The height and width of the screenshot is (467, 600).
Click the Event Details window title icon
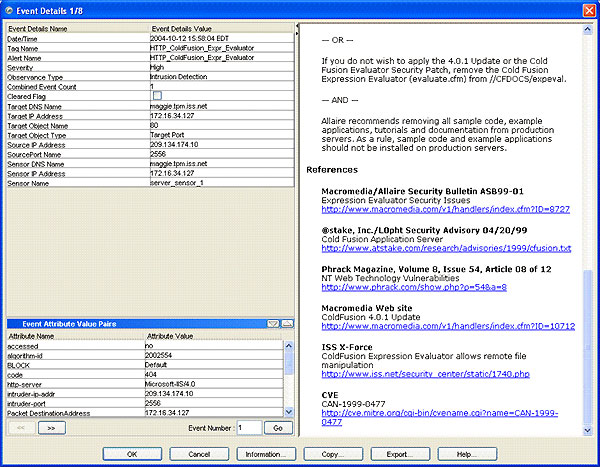click(9, 8)
